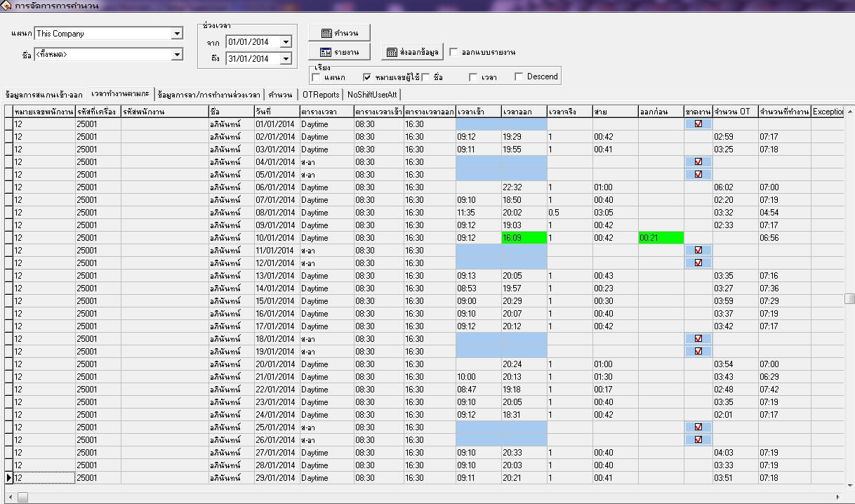Image resolution: width=855 pixels, height=504 pixels.
Task: Uncheck the หมายเลขผู้ใช้ sort checkbox
Action: pos(366,77)
